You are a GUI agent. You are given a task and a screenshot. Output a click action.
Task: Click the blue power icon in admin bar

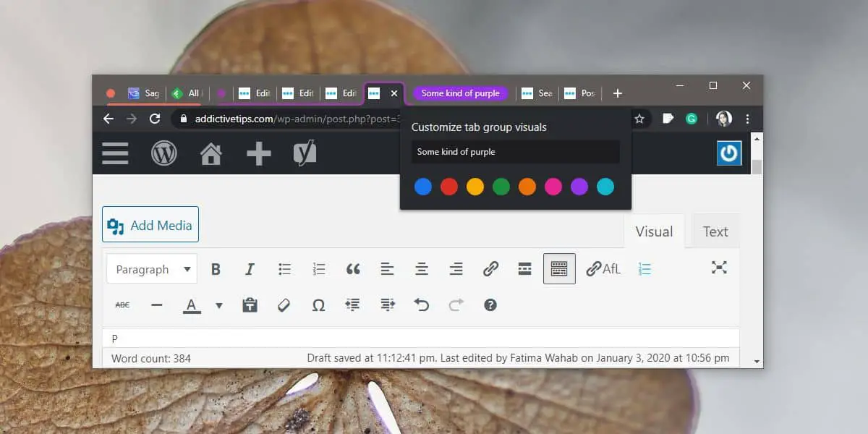pyautogui.click(x=729, y=153)
